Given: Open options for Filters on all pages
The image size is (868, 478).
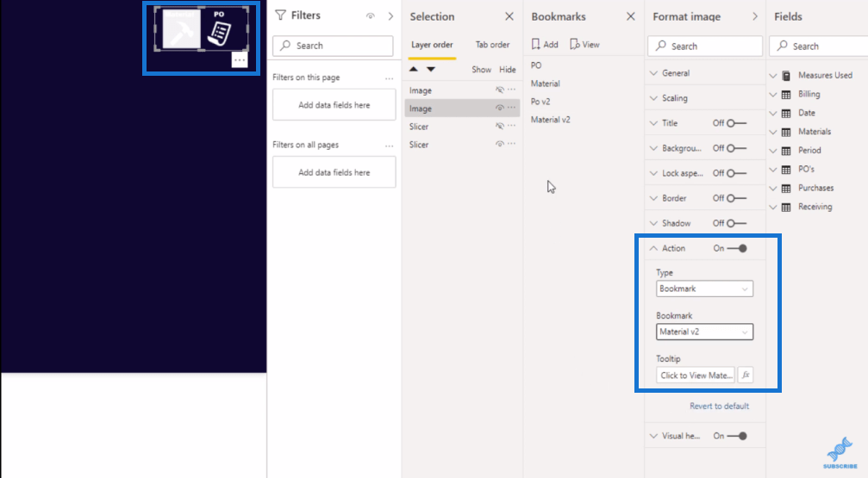Looking at the screenshot, I should [x=389, y=146].
